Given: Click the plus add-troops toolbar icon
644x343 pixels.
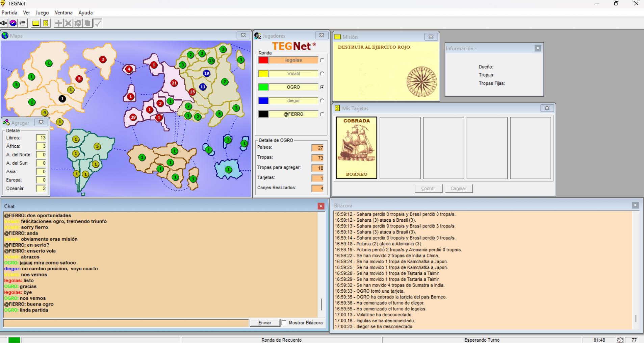Looking at the screenshot, I should coord(58,23).
